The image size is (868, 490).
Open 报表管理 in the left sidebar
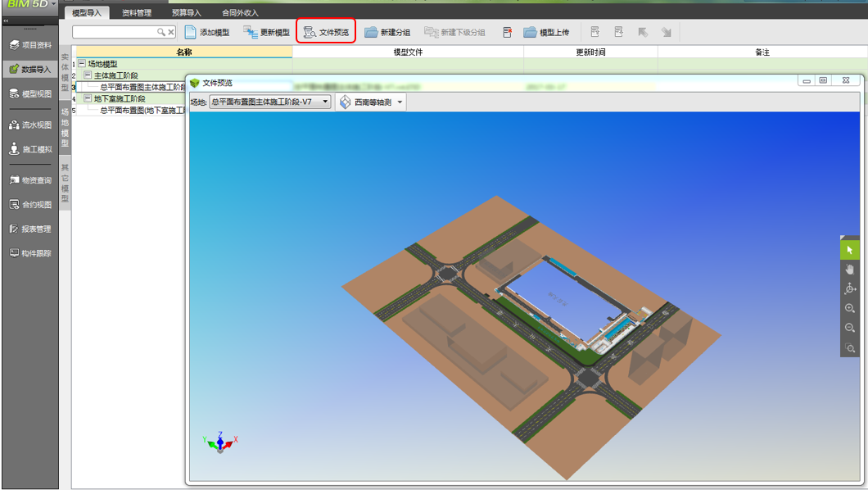point(30,229)
